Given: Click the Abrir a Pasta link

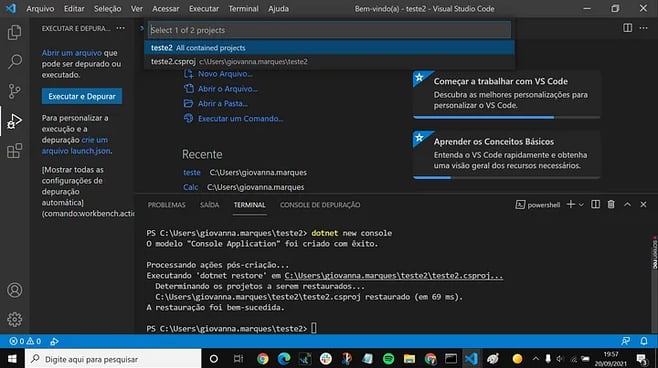Looking at the screenshot, I should pyautogui.click(x=216, y=103).
